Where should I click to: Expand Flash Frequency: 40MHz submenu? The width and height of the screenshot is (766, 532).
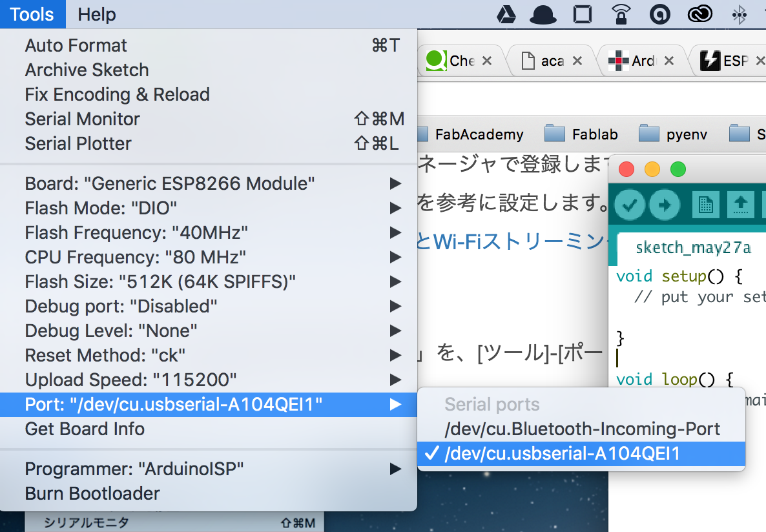[209, 232]
